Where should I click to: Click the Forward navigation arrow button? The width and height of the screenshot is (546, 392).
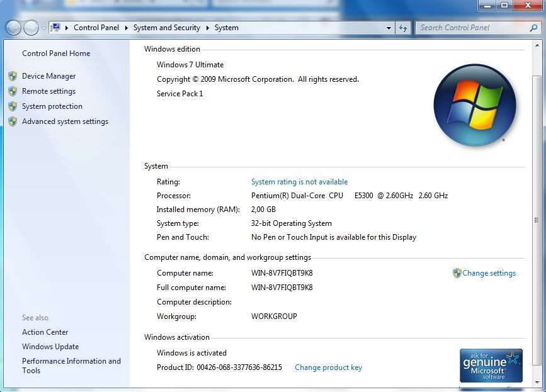click(x=31, y=28)
